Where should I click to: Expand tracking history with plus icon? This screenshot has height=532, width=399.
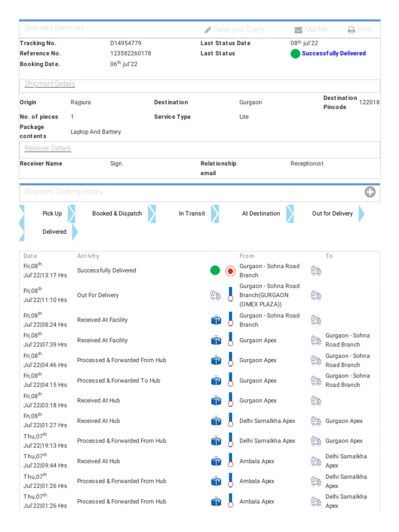point(370,192)
